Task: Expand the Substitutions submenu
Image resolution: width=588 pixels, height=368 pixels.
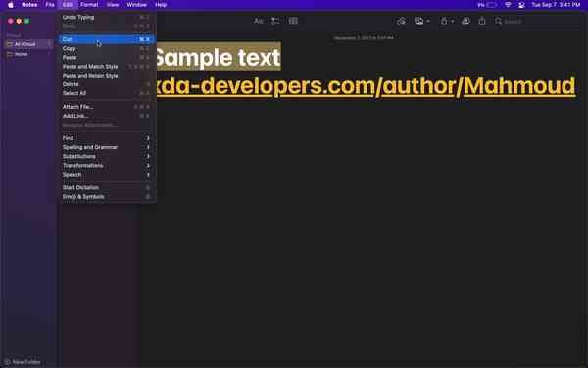Action: (x=107, y=157)
